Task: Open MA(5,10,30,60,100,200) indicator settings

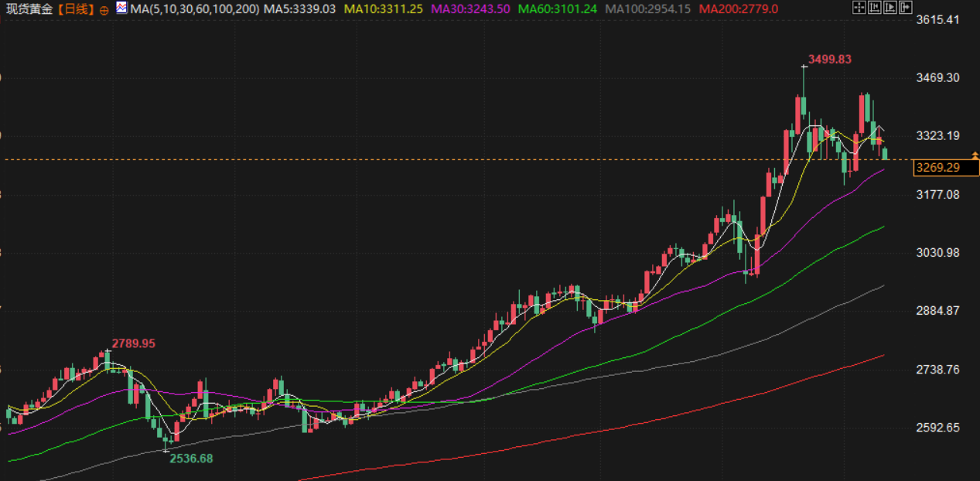Action: pyautogui.click(x=194, y=9)
